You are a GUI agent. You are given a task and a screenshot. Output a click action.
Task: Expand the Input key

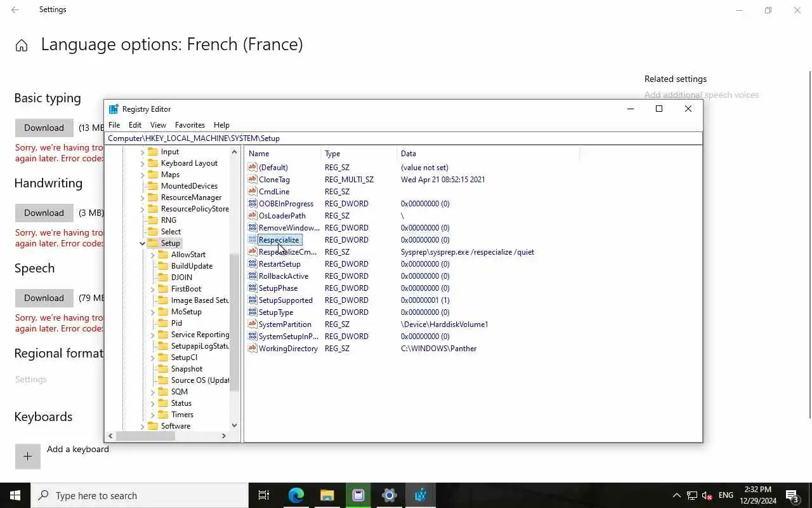142,152
